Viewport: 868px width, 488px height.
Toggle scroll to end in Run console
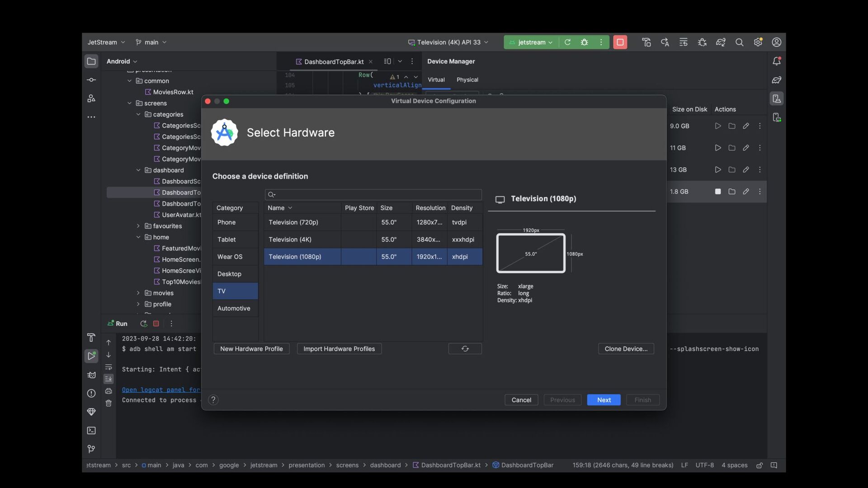[108, 379]
